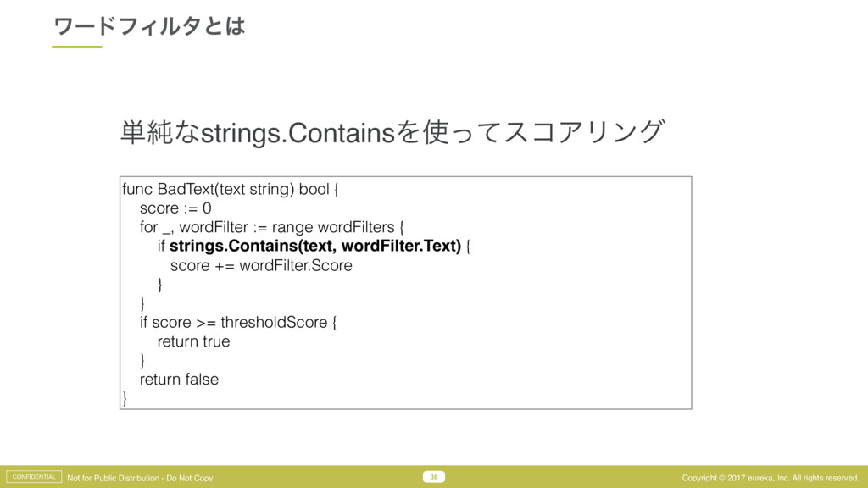Click the slide title ワードフィルタとは
868x488 pixels.
pos(149,26)
